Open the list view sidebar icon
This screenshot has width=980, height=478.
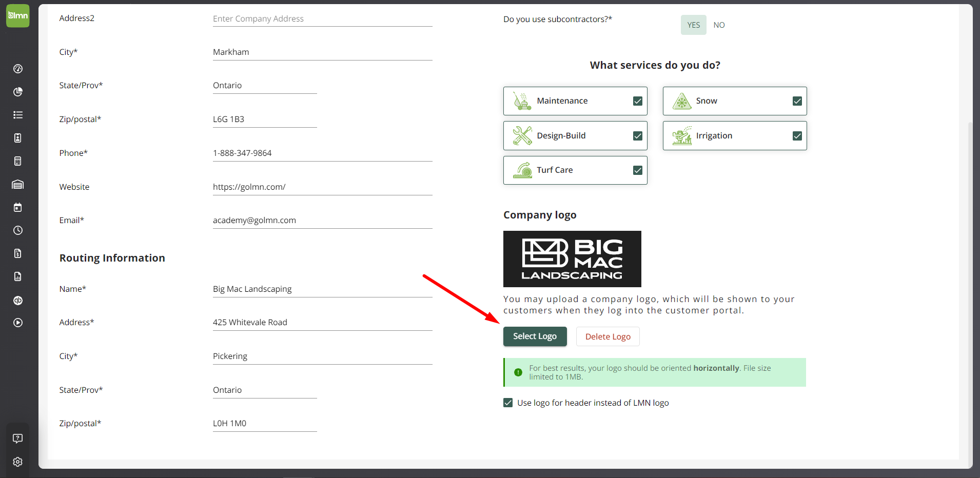click(x=18, y=114)
